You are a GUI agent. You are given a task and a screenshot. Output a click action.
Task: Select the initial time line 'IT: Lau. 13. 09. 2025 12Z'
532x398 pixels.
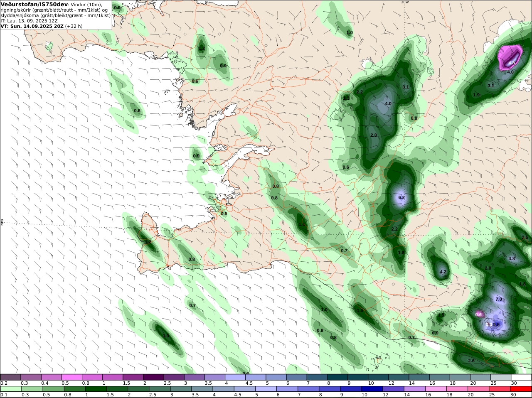28,20
